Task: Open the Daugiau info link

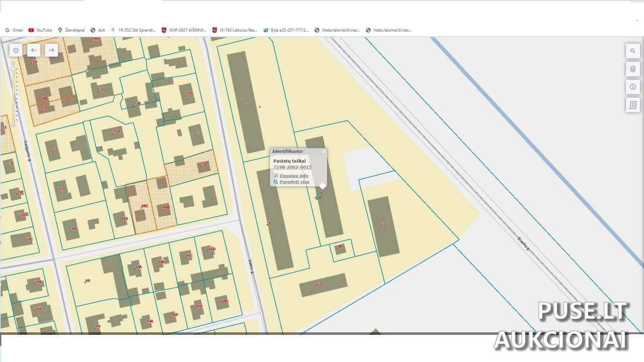Action: pyautogui.click(x=294, y=176)
